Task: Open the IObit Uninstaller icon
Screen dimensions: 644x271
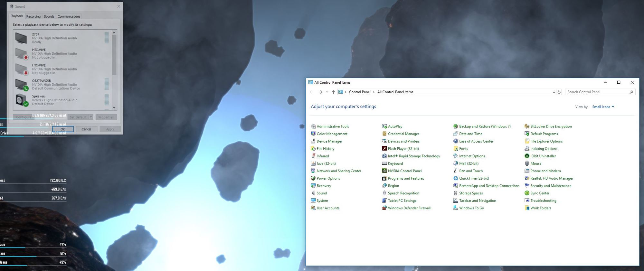Action: (527, 156)
